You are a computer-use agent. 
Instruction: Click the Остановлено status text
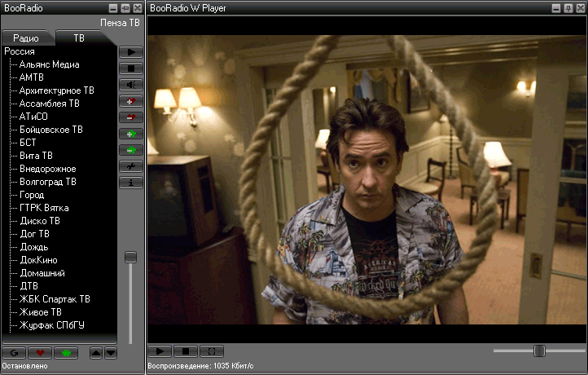(x=24, y=366)
